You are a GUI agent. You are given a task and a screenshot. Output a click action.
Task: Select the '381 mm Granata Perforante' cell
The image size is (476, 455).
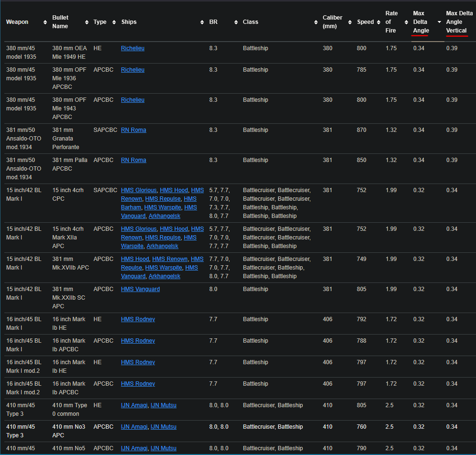pos(66,138)
